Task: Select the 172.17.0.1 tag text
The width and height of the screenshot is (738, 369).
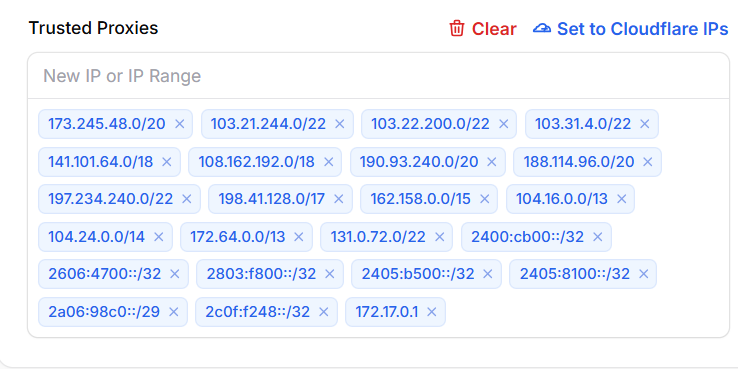Action: (x=386, y=312)
